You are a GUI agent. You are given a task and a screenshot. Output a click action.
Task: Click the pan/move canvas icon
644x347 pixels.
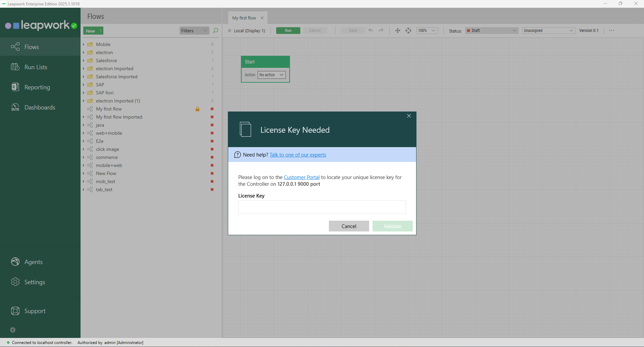398,31
